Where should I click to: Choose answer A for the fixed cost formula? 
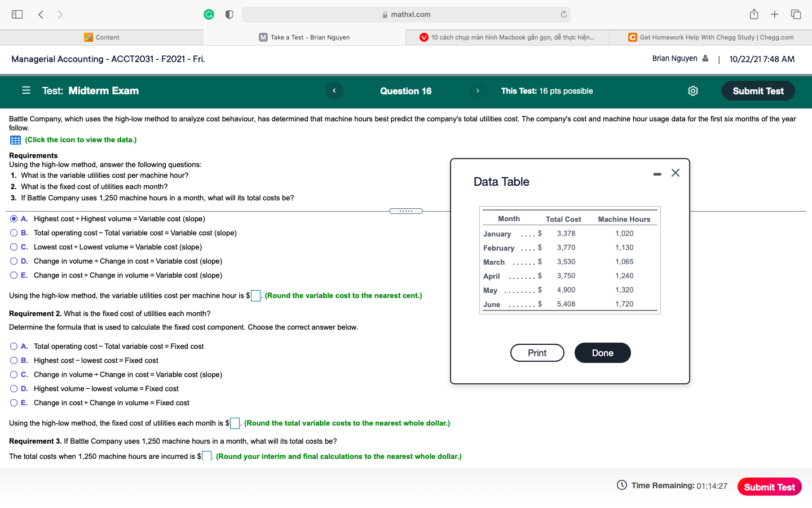[13, 346]
